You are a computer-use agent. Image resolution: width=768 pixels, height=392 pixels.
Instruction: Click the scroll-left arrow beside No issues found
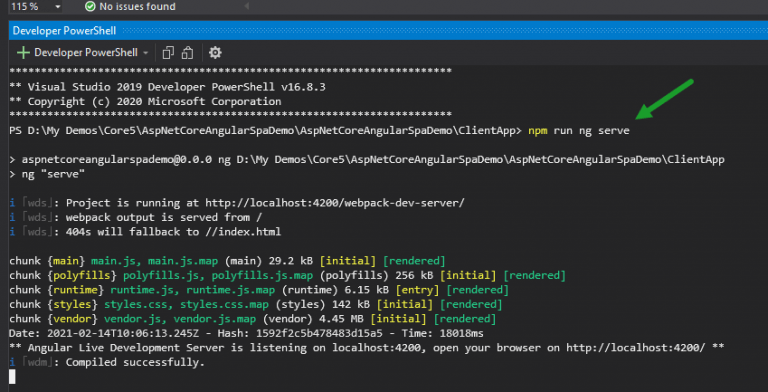click(x=246, y=6)
